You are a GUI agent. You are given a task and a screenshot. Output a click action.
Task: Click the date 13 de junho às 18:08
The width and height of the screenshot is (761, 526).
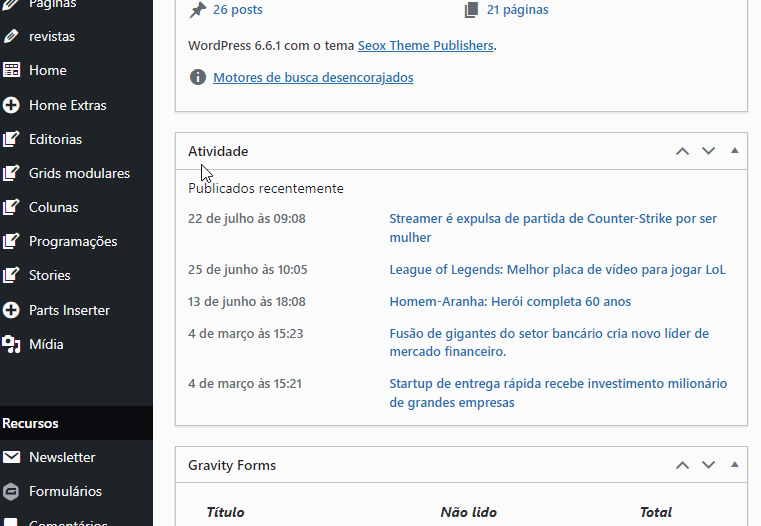point(247,302)
